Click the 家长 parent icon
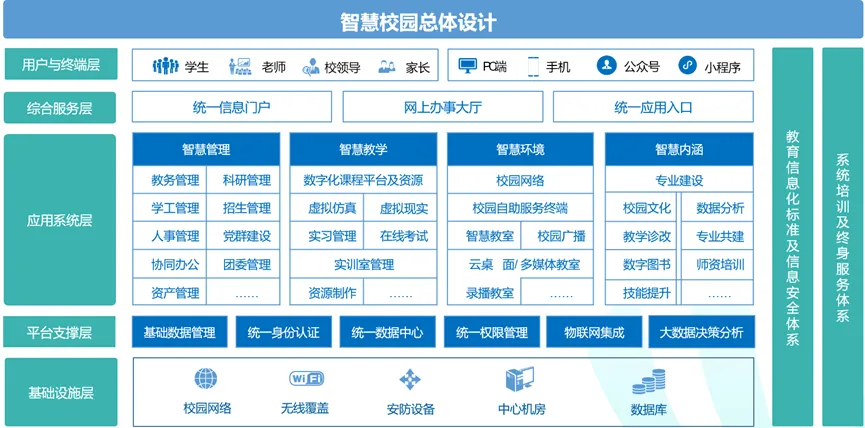The image size is (865, 428). point(388,67)
